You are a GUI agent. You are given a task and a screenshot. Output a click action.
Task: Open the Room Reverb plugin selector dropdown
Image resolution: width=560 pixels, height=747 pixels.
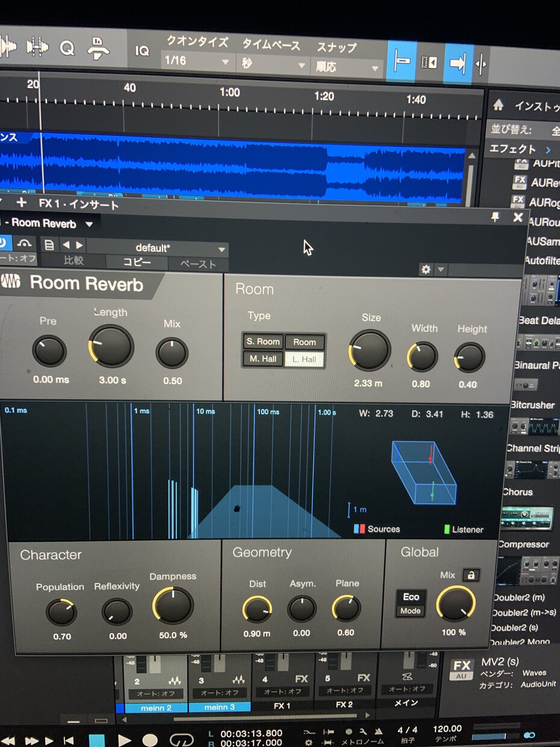89,224
